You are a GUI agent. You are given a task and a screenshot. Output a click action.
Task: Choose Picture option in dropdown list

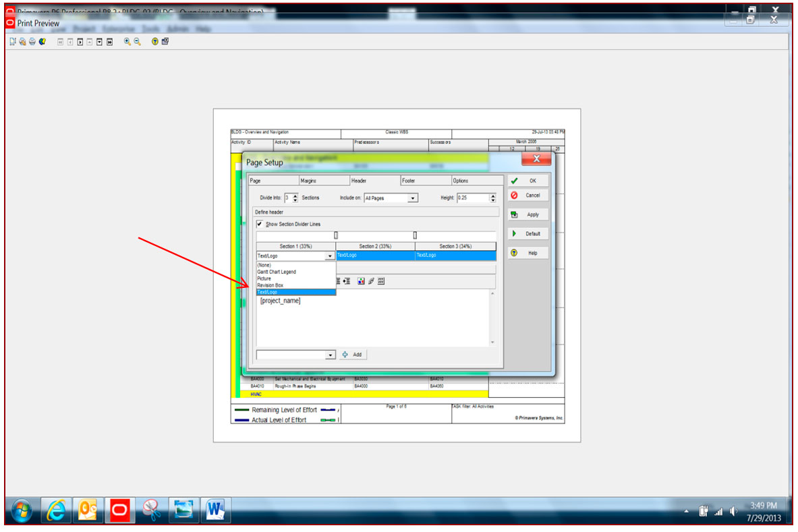295,278
